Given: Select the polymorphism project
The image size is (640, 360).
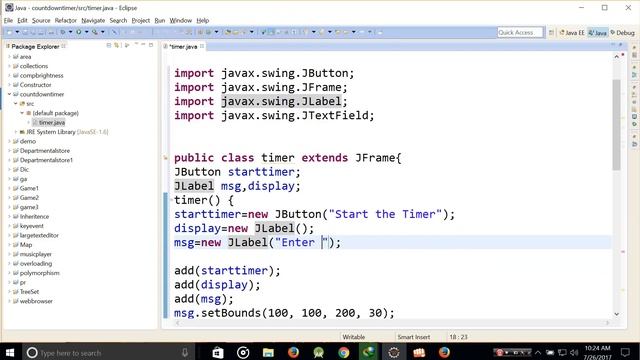Looking at the screenshot, I should pyautogui.click(x=40, y=273).
